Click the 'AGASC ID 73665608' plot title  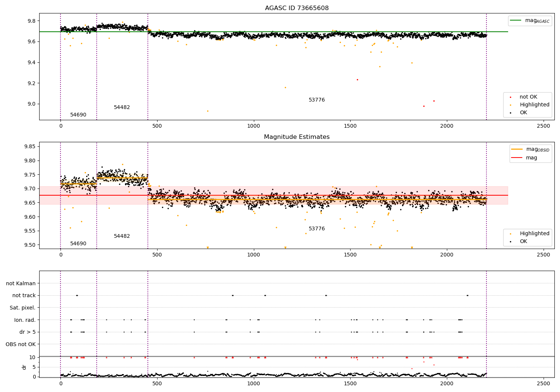pos(297,8)
